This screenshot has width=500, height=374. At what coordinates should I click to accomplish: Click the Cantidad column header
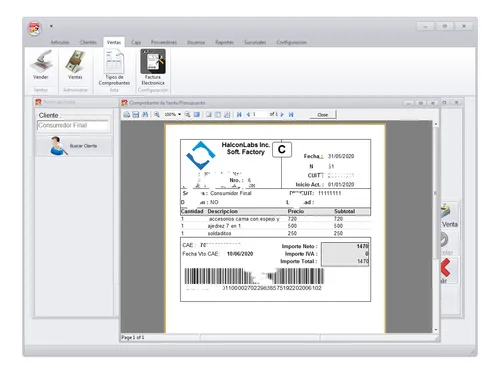192,211
